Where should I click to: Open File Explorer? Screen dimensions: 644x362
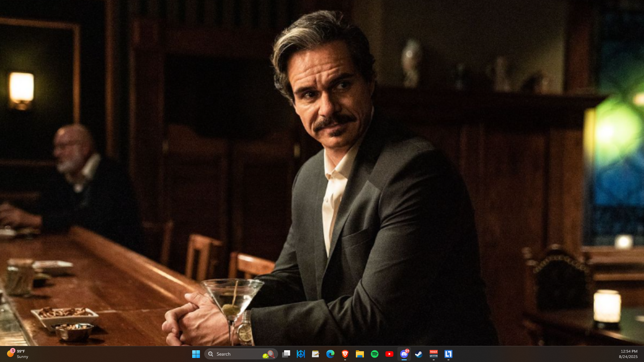click(360, 354)
